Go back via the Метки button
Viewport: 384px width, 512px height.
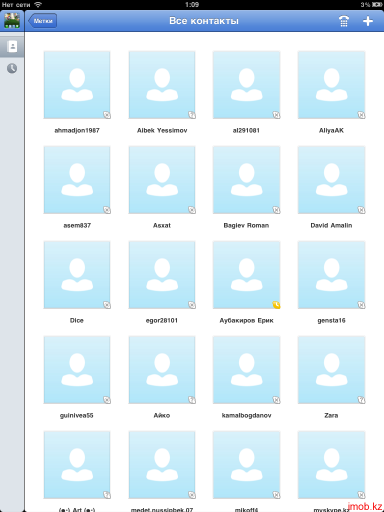(42, 21)
